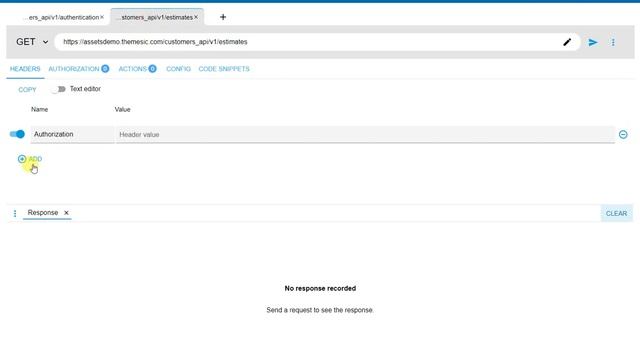Image resolution: width=640 pixels, height=360 pixels.
Task: Copy the headers with COPY button
Action: [x=27, y=90]
